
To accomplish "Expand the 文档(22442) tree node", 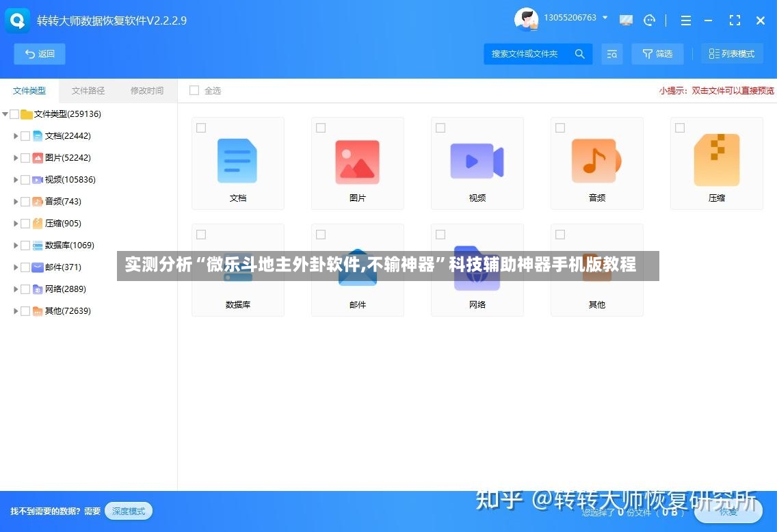I will click(16, 135).
